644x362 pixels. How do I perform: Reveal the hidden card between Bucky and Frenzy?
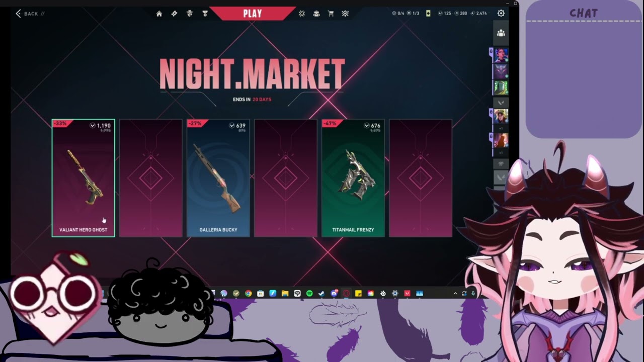click(286, 178)
